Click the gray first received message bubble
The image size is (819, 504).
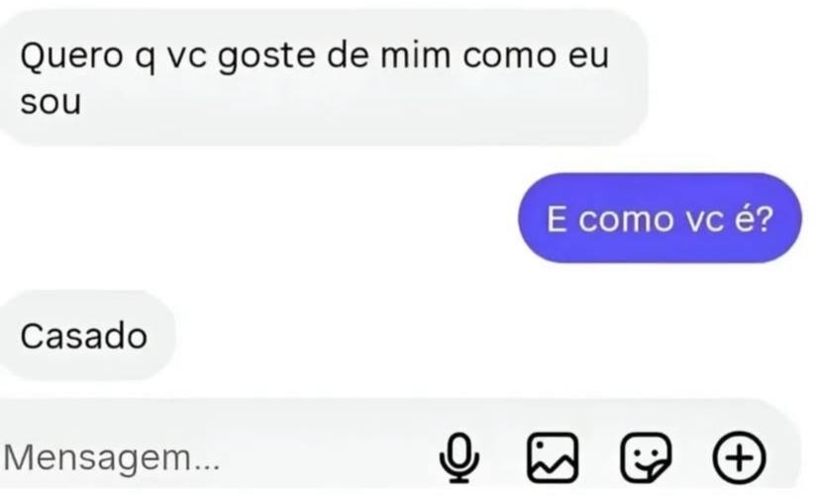[x=323, y=77]
